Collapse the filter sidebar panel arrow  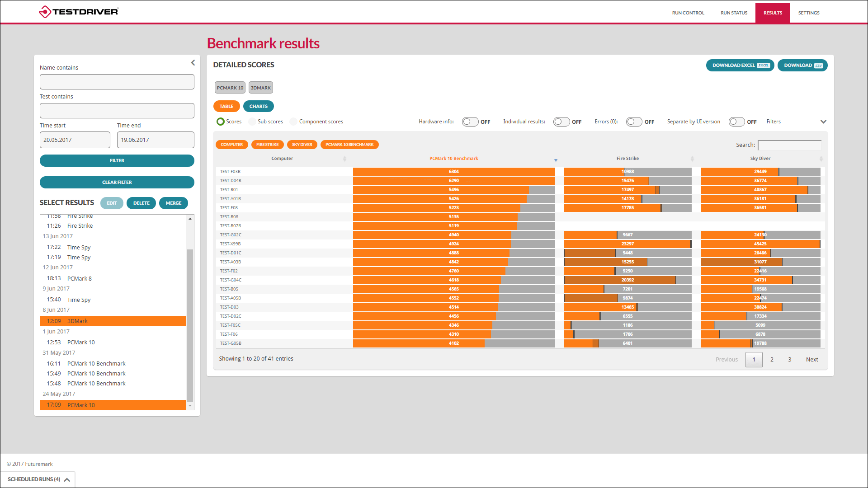click(193, 63)
